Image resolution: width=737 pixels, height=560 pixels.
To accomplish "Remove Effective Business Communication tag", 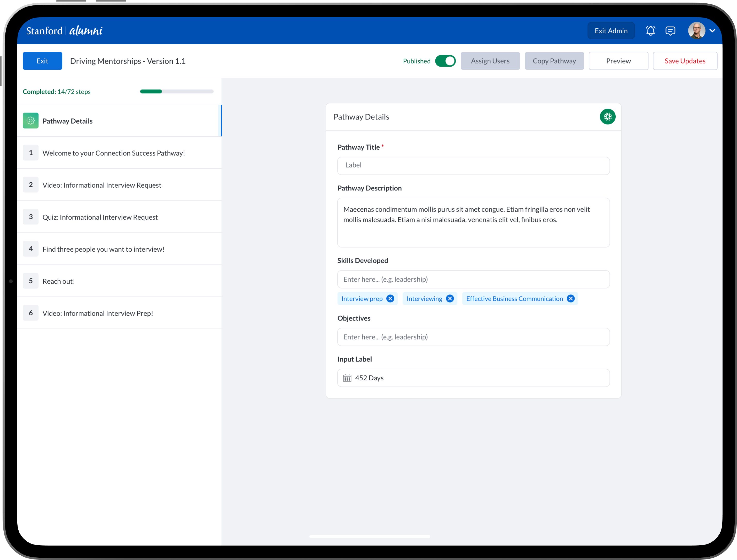I will click(x=571, y=299).
